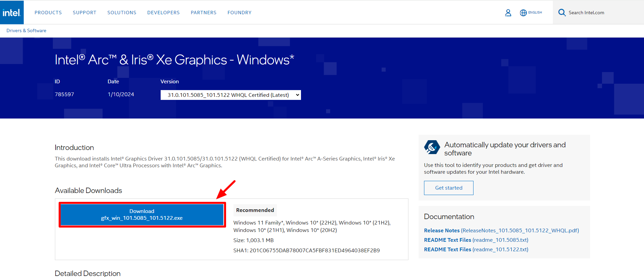Click the globe language icon

[523, 13]
